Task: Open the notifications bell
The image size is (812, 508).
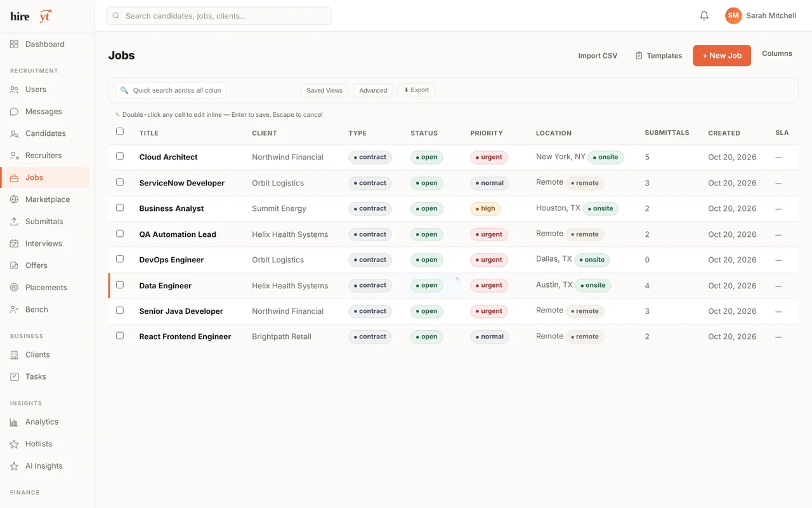Action: click(x=704, y=16)
